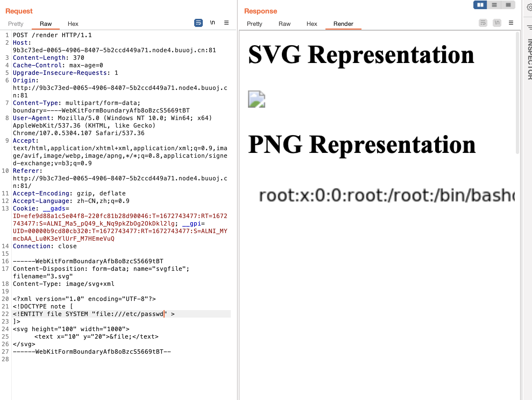Click POST /render HTTP/1.1 line
Image resolution: width=532 pixels, height=400 pixels.
(x=52, y=35)
